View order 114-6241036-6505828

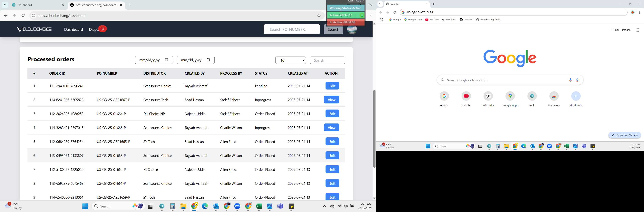click(x=331, y=100)
